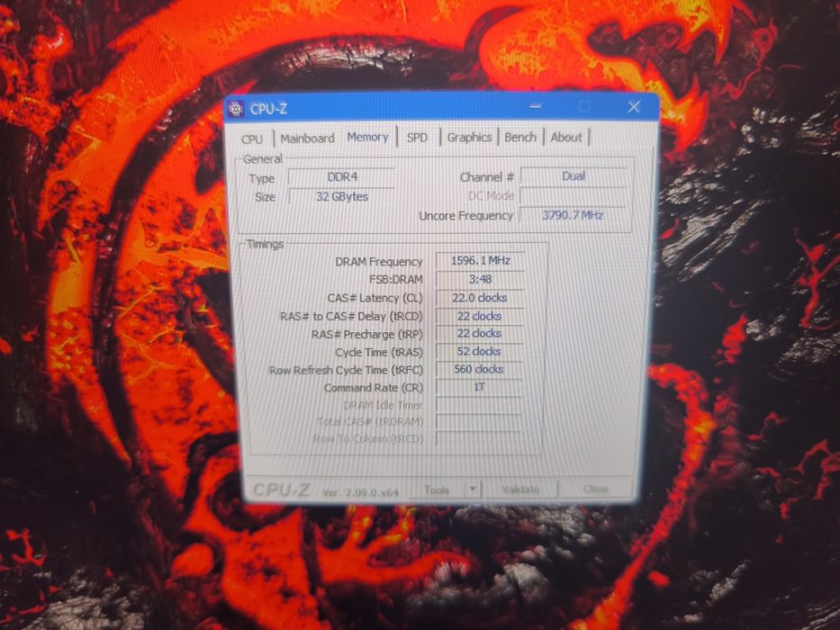Close CPU-Z with the title bar X

point(634,107)
